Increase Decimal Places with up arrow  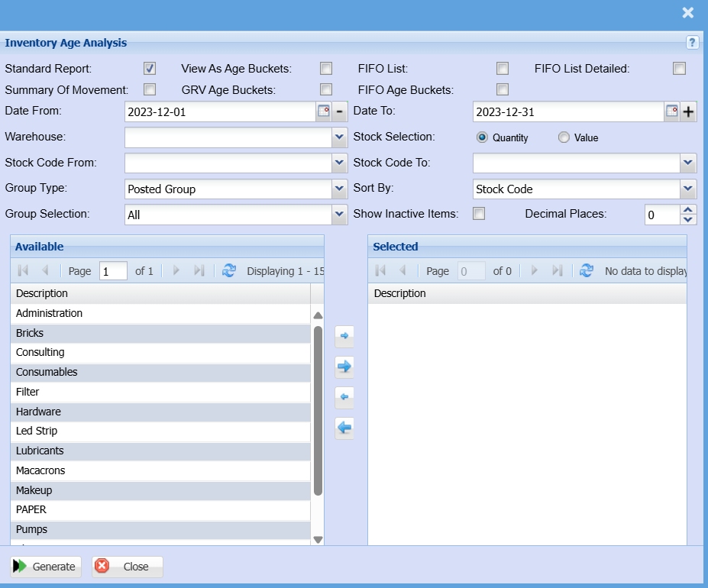(x=688, y=209)
